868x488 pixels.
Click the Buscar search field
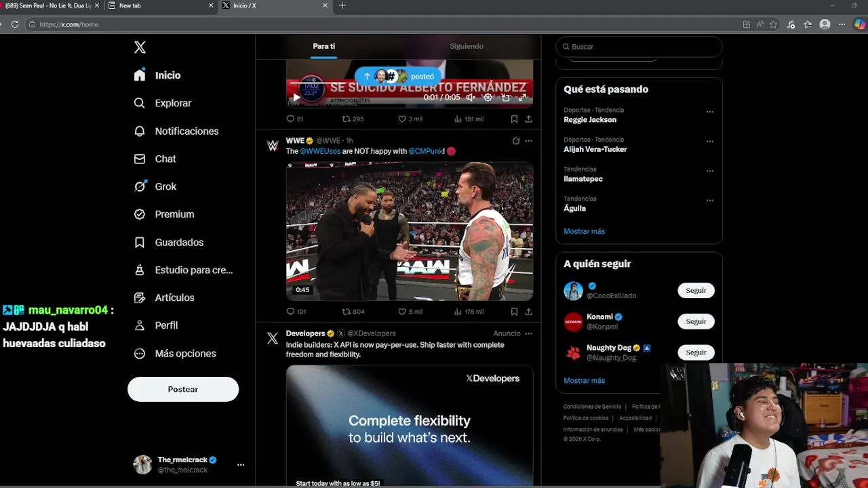click(x=639, y=47)
